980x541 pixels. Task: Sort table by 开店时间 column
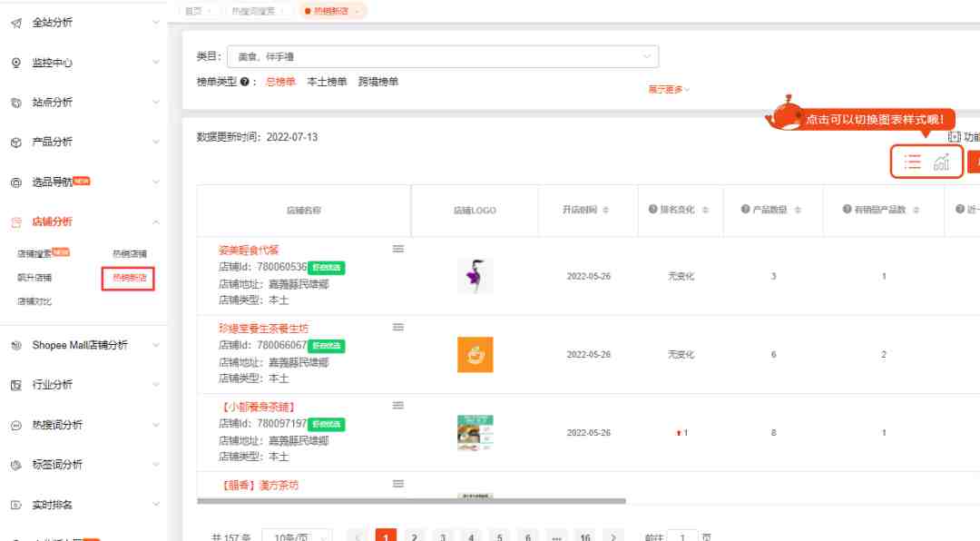pos(605,211)
